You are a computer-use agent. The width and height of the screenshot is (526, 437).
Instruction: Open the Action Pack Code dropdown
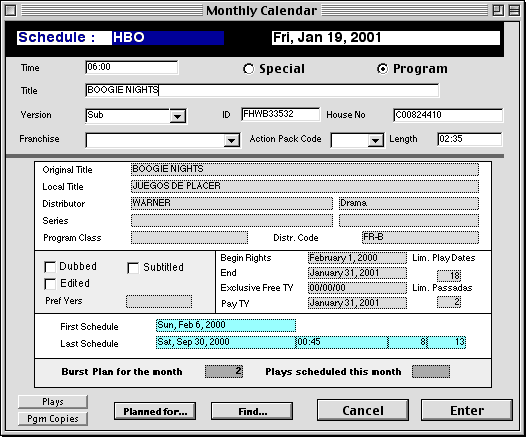click(x=375, y=140)
